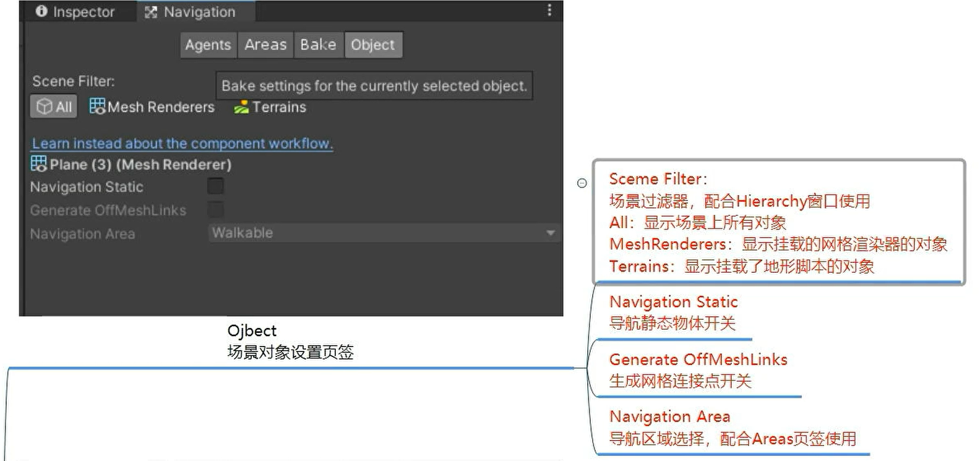Toggle the Generate OffMeshLinks checkbox
Viewport: 980px width, 461px height.
pos(215,209)
